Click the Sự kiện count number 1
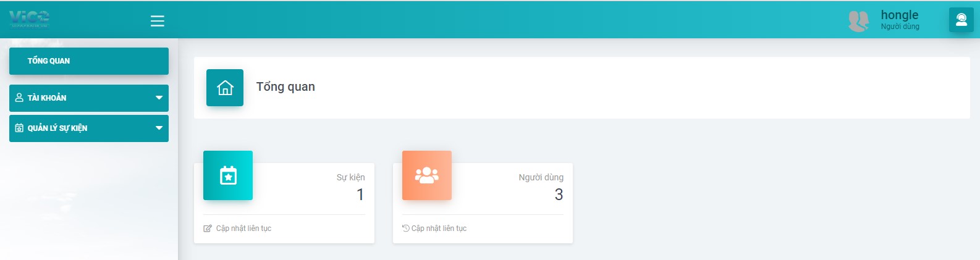 coord(360,195)
